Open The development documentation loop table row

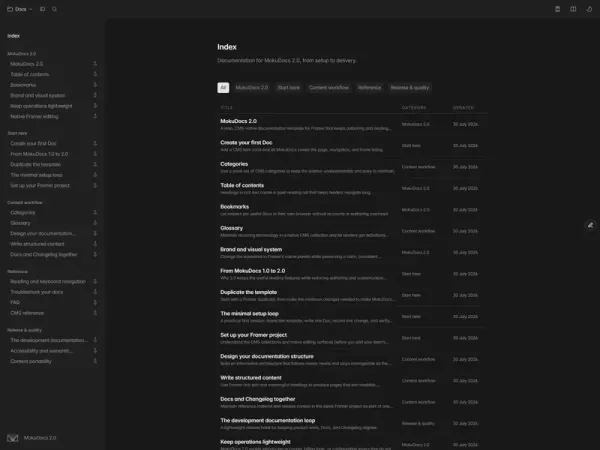coord(352,424)
